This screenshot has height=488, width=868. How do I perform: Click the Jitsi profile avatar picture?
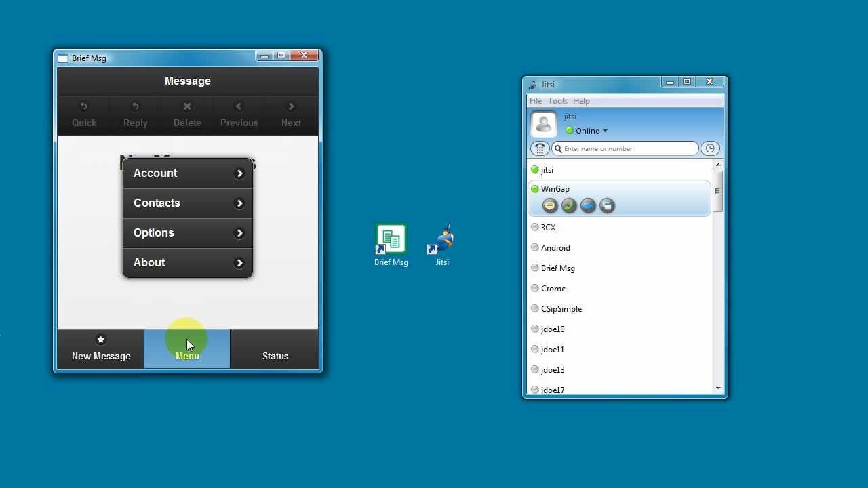tap(544, 124)
